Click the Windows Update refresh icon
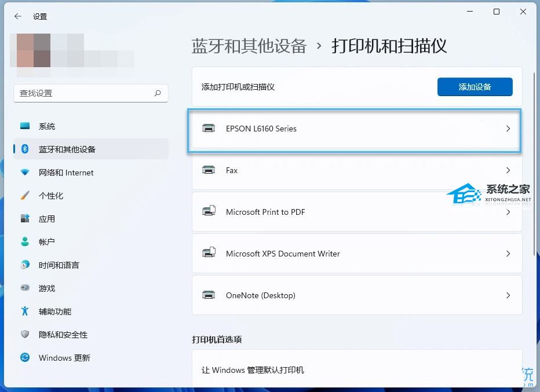 (25, 358)
